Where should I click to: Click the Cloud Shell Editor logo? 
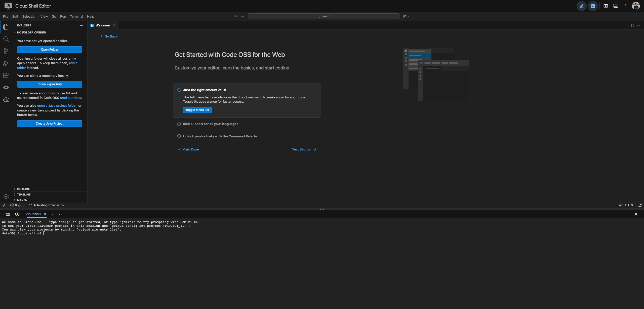coord(8,6)
